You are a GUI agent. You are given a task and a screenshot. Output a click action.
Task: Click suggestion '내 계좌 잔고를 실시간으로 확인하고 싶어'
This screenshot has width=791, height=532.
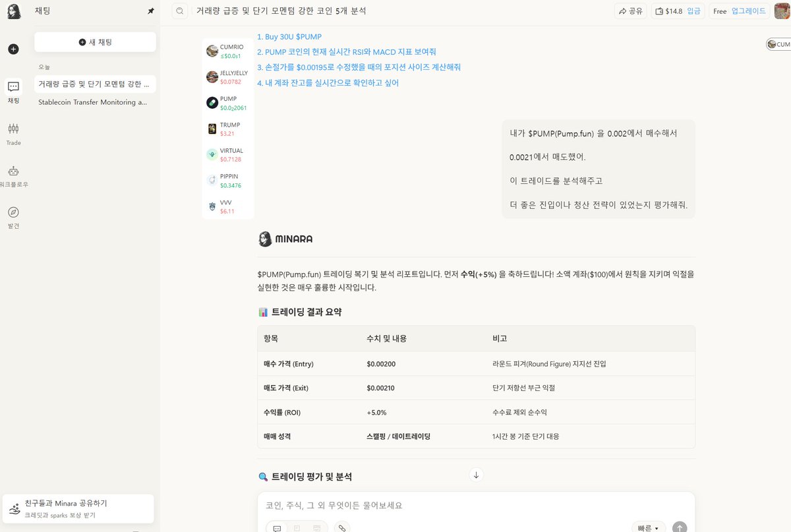coord(328,83)
